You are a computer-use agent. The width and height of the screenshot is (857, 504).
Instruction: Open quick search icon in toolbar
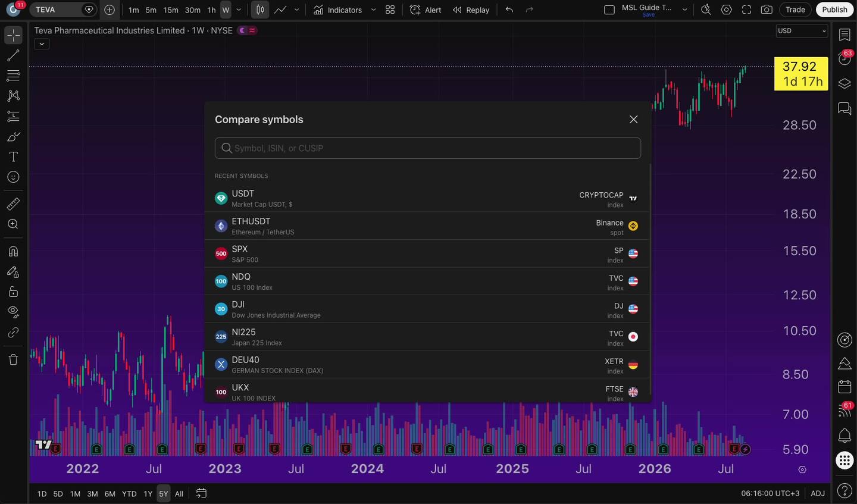click(706, 10)
